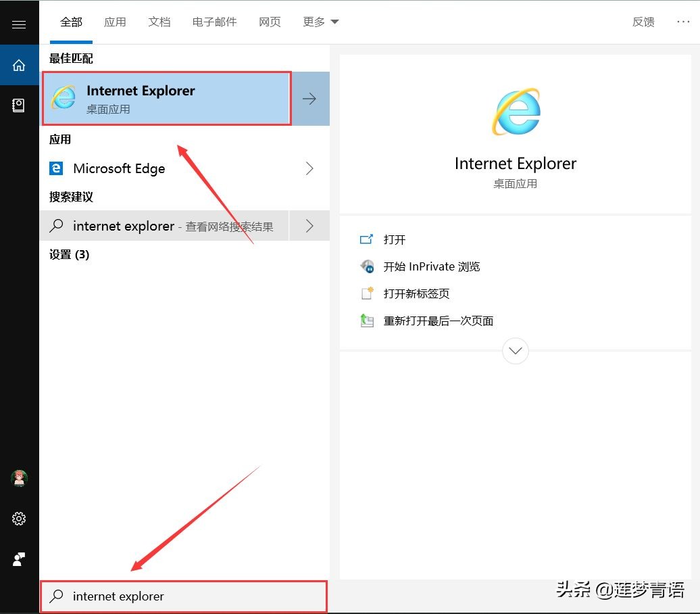
Task: Reopen last session via 重新打开最后一次页面
Action: [439, 321]
